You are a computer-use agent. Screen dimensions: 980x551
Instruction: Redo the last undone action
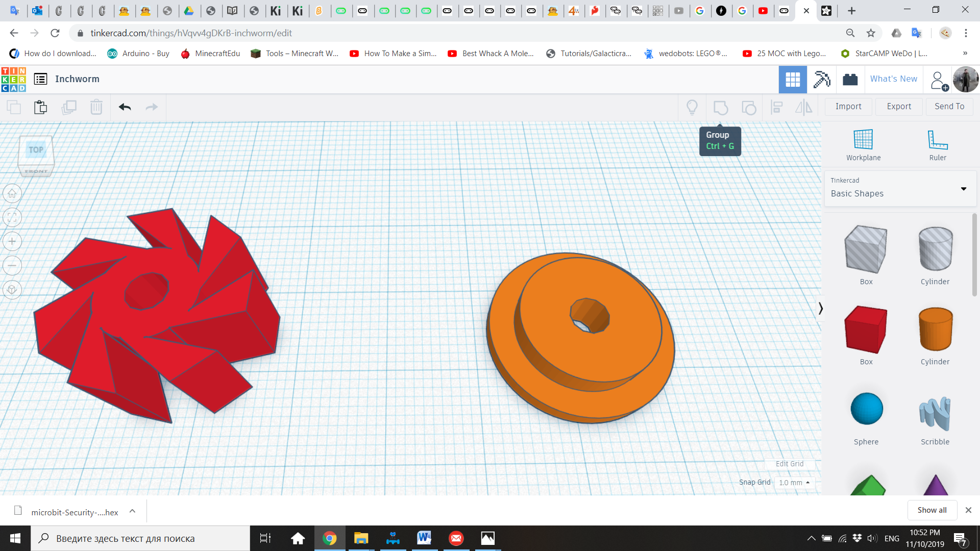152,107
